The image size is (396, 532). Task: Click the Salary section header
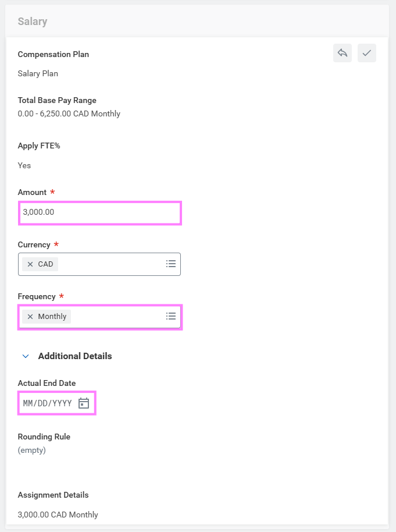(x=33, y=22)
